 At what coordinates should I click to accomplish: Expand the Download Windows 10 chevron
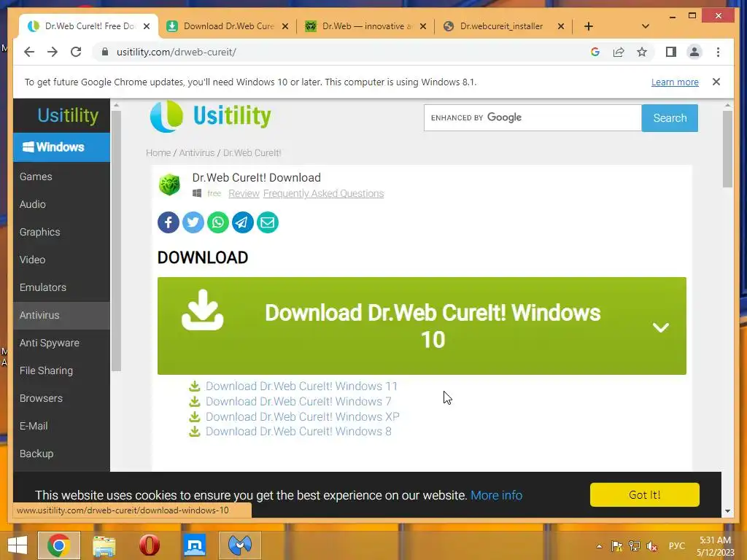[x=661, y=327]
